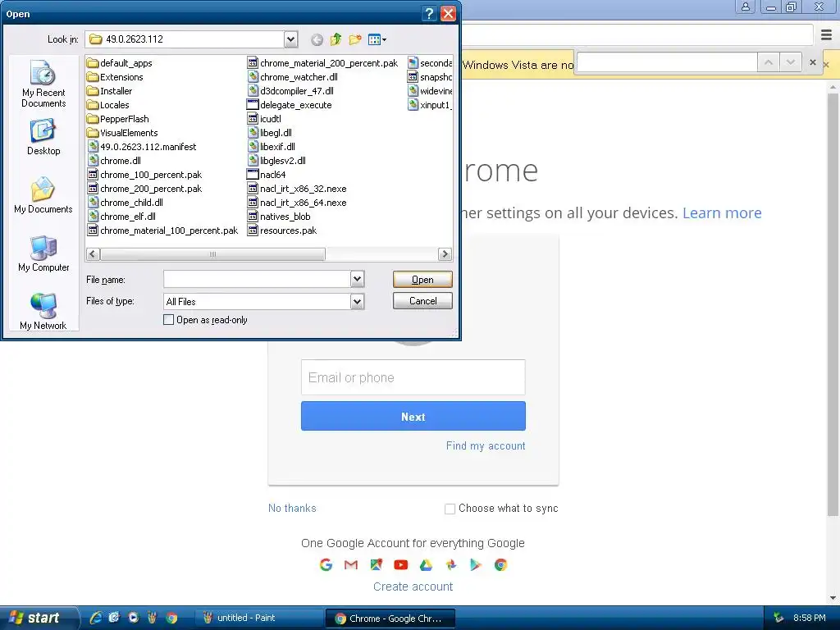Select libexif.dll file
840x630 pixels.
tap(271, 147)
